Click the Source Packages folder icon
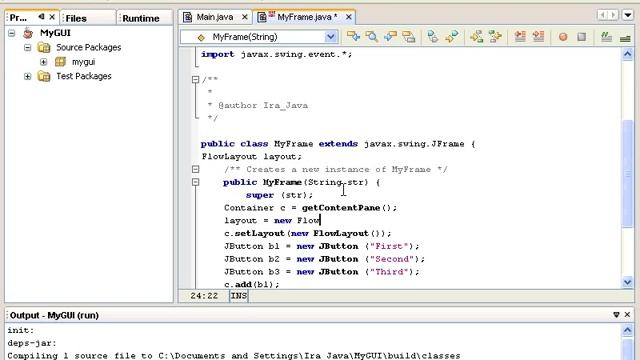The image size is (640, 360). click(44, 47)
